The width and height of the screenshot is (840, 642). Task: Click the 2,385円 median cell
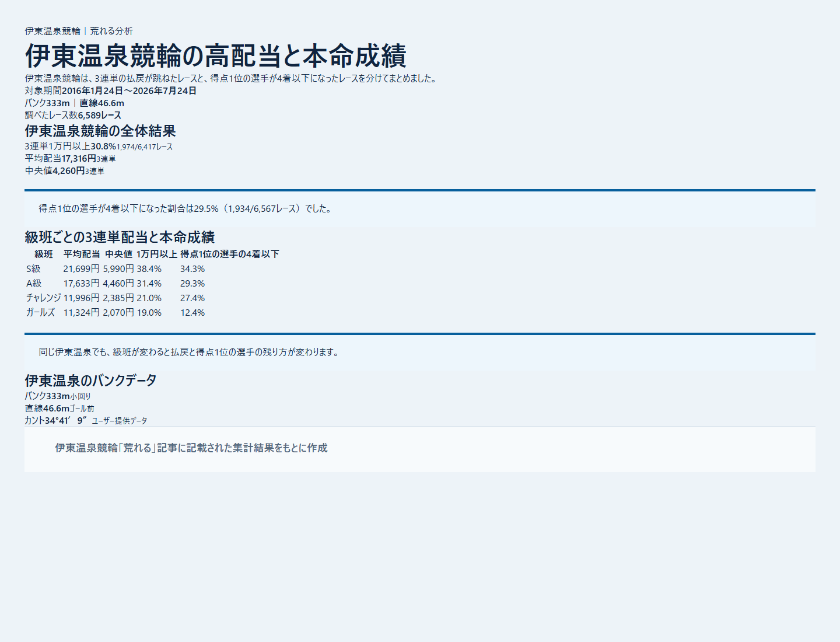[118, 298]
